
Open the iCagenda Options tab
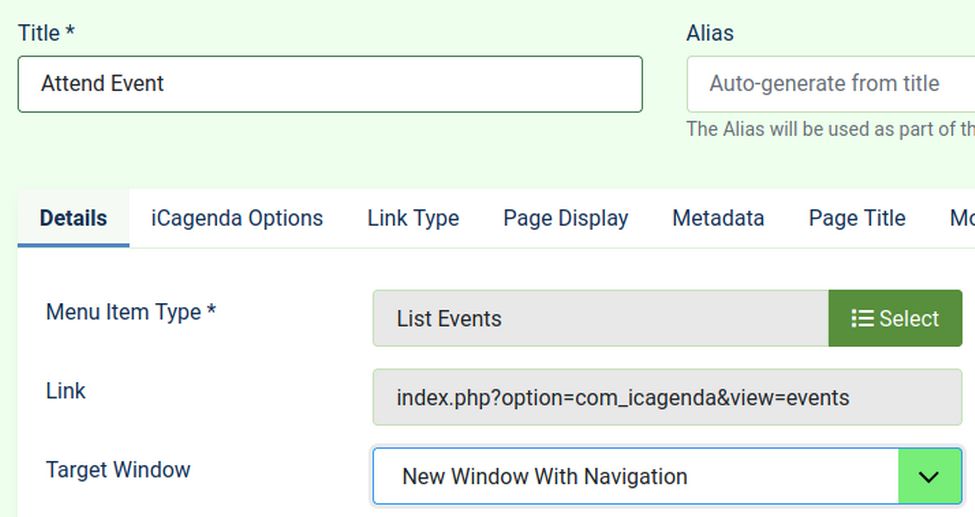click(x=237, y=218)
